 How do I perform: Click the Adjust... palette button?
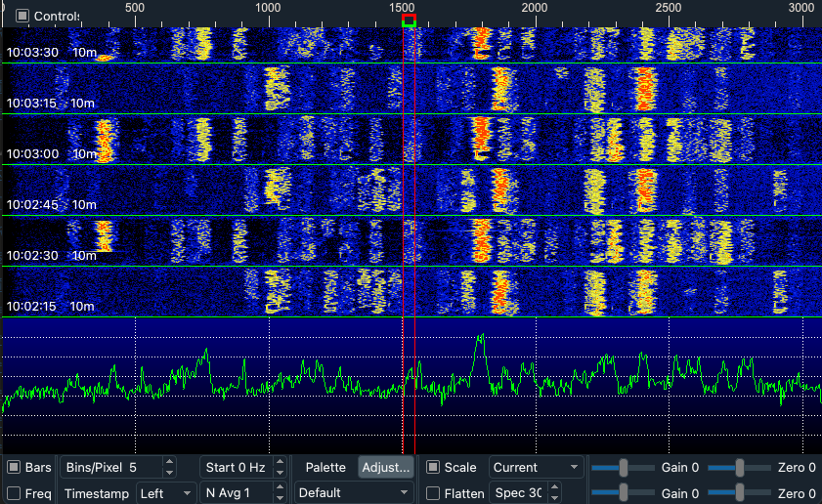click(x=386, y=467)
